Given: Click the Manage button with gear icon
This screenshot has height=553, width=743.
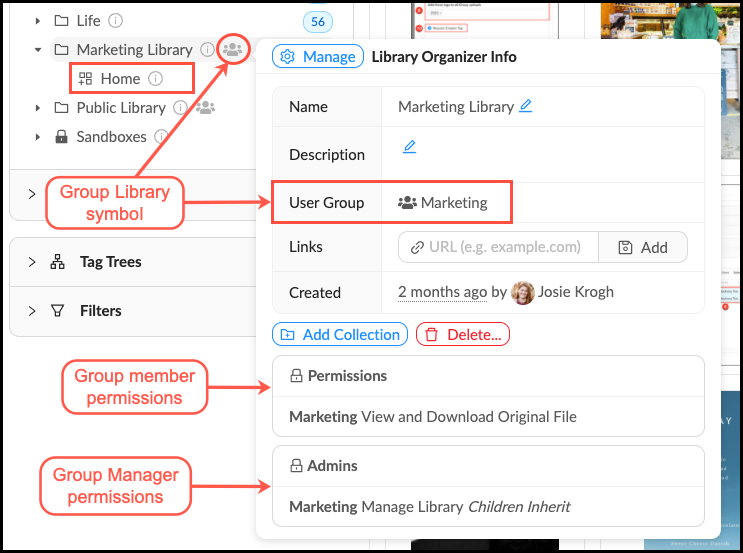Looking at the screenshot, I should [317, 56].
